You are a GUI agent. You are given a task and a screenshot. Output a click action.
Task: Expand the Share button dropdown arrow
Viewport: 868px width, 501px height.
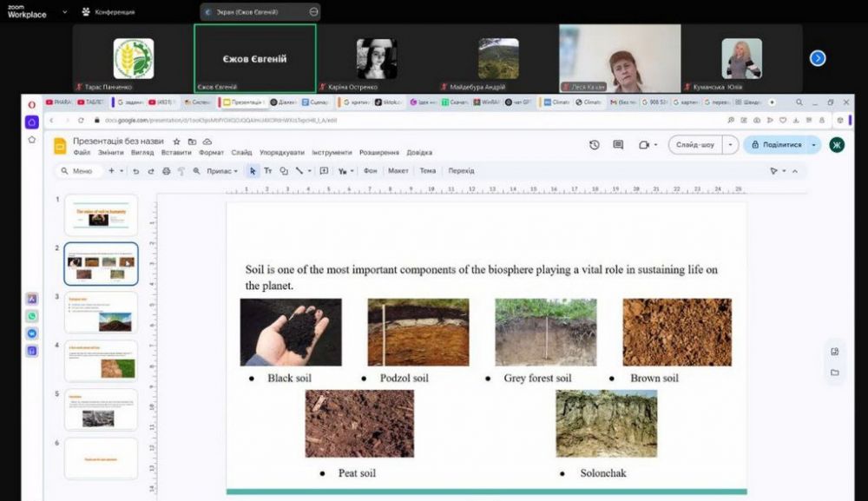click(x=813, y=145)
